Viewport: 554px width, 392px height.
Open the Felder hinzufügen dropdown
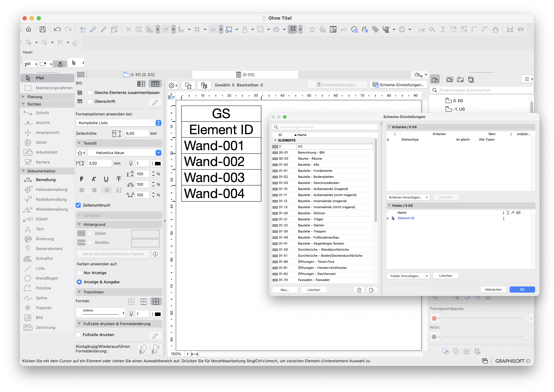[x=408, y=276]
